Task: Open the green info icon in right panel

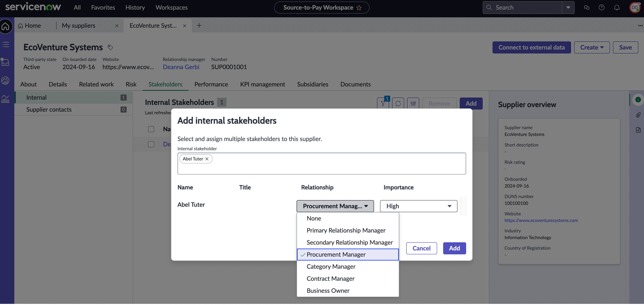Action: pyautogui.click(x=638, y=100)
